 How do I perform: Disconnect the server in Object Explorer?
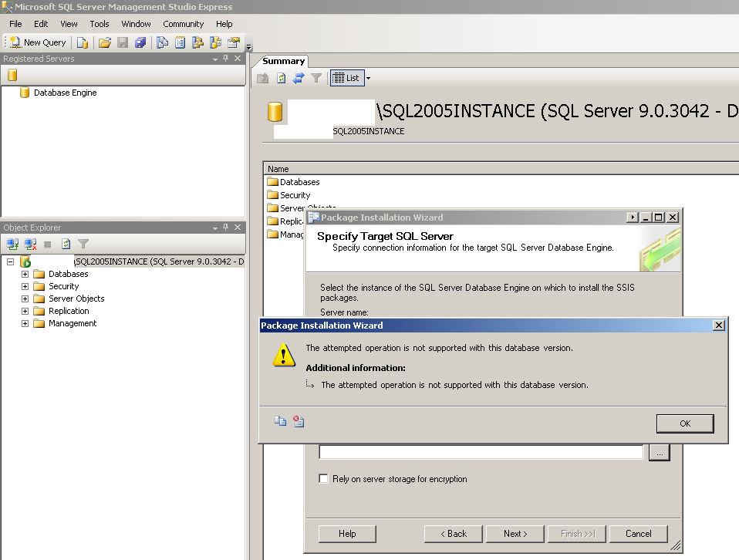(29, 244)
